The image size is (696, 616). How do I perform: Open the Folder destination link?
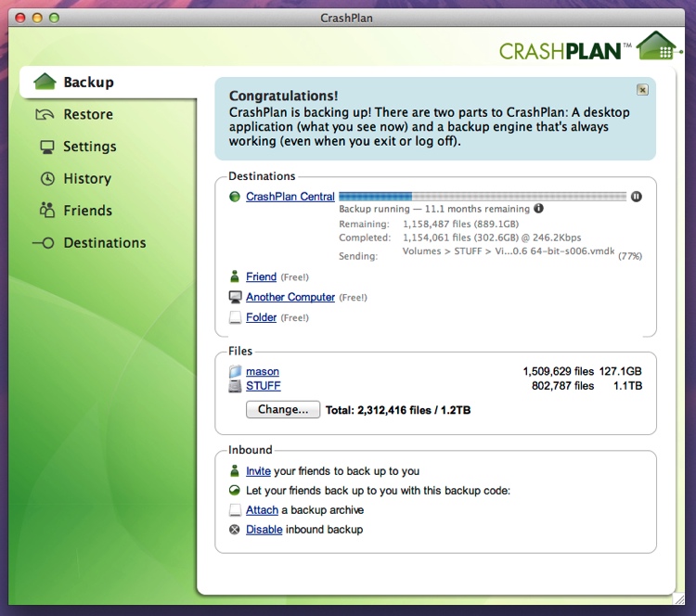(x=261, y=317)
